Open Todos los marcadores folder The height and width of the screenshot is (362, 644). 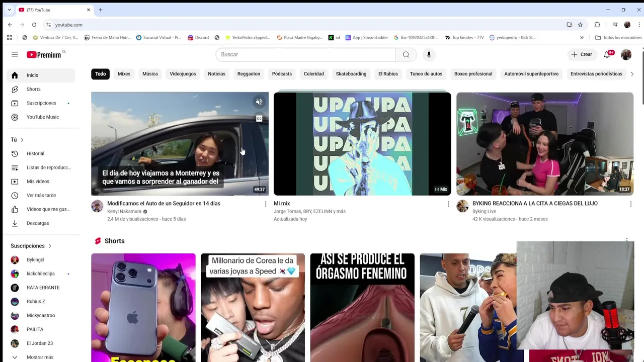[x=618, y=37]
